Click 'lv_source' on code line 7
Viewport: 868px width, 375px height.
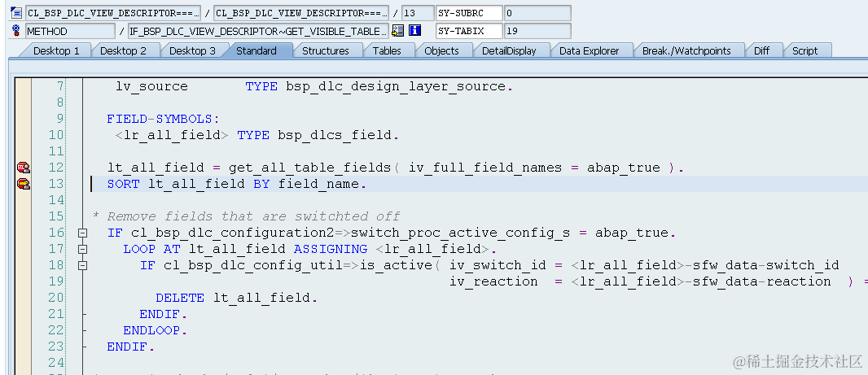(151, 86)
